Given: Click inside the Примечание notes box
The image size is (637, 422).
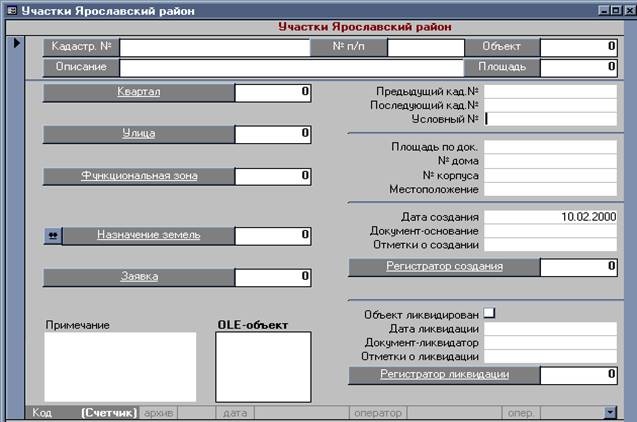Looking at the screenshot, I should click(x=120, y=366).
